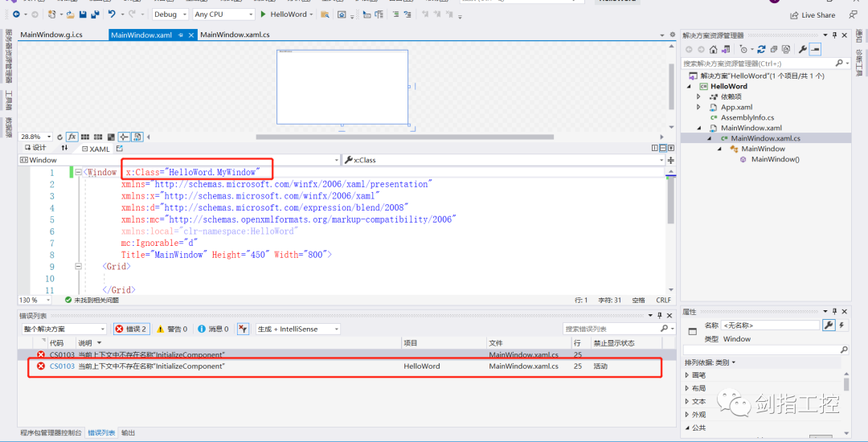Click the pop-out XAML icon next to XAML tab
Screen dimensions: 868x442
[120, 148]
